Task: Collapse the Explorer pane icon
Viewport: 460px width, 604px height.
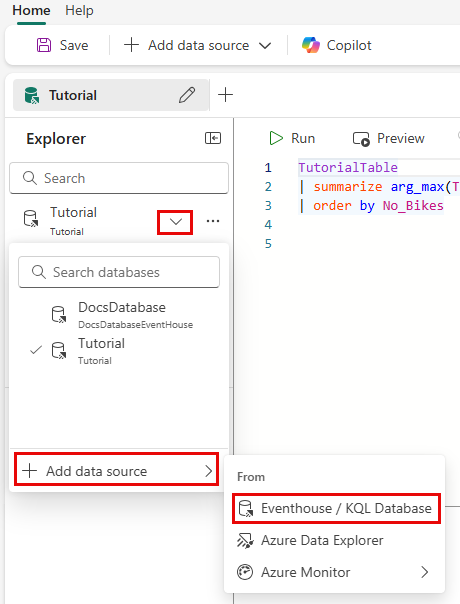Action: 213,138
